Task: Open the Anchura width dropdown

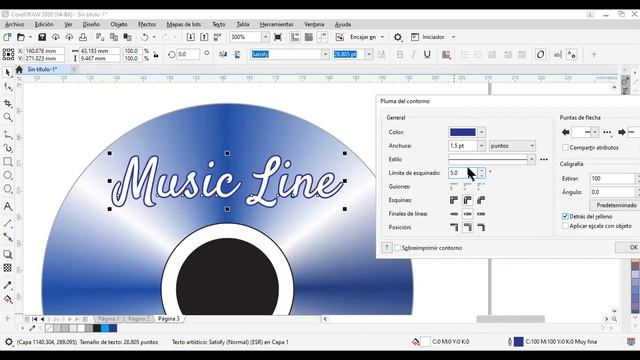Action: click(482, 146)
